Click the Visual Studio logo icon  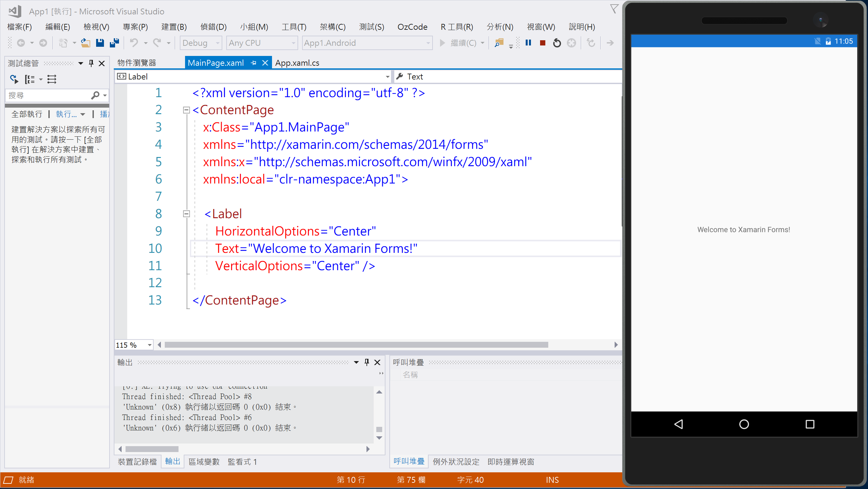(x=14, y=11)
